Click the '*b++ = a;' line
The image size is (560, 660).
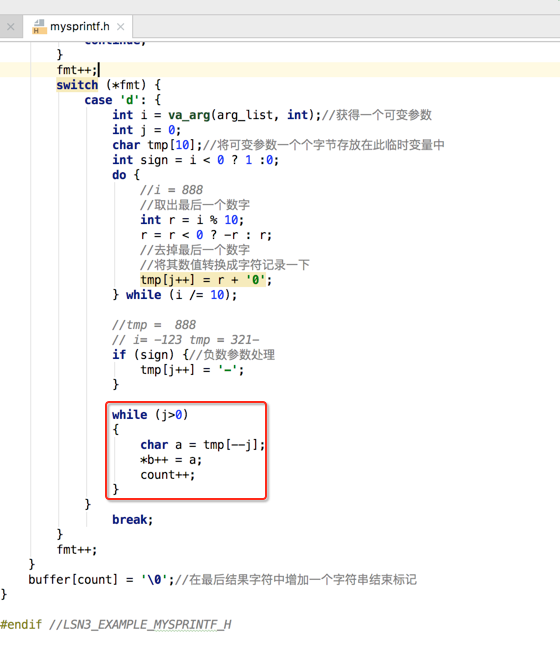[x=171, y=460]
